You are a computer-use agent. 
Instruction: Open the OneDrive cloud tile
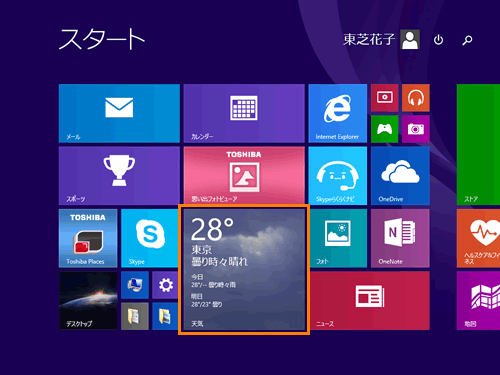[x=400, y=176]
